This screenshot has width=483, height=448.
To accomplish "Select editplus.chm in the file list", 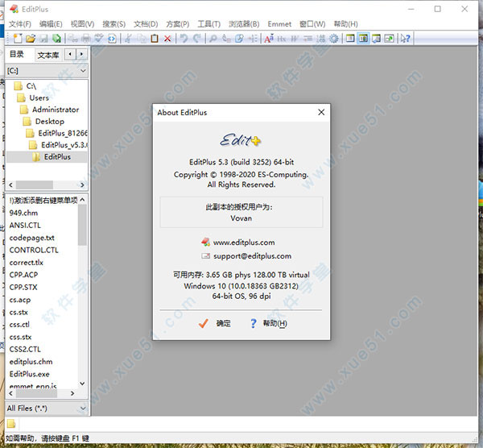I will tap(31, 362).
